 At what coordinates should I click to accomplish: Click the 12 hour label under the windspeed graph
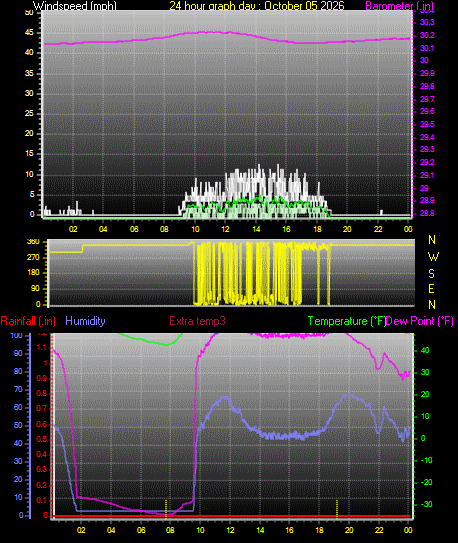pyautogui.click(x=225, y=229)
